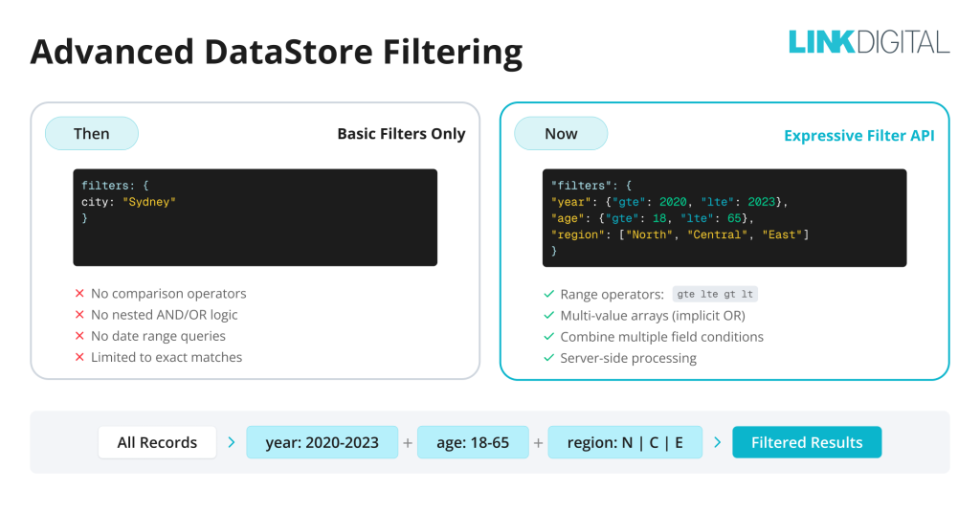The width and height of the screenshot is (980, 512).
Task: Click the green check beside "Range operators"
Action: [548, 294]
